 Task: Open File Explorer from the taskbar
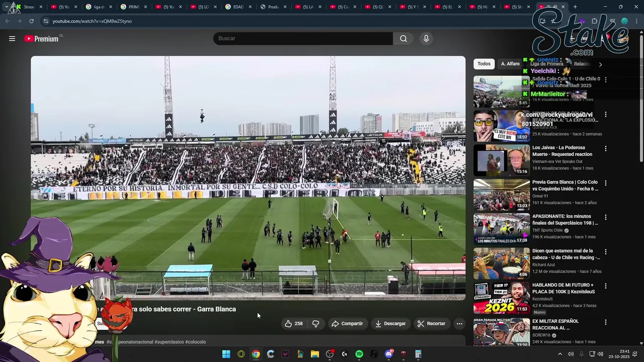tap(314, 354)
